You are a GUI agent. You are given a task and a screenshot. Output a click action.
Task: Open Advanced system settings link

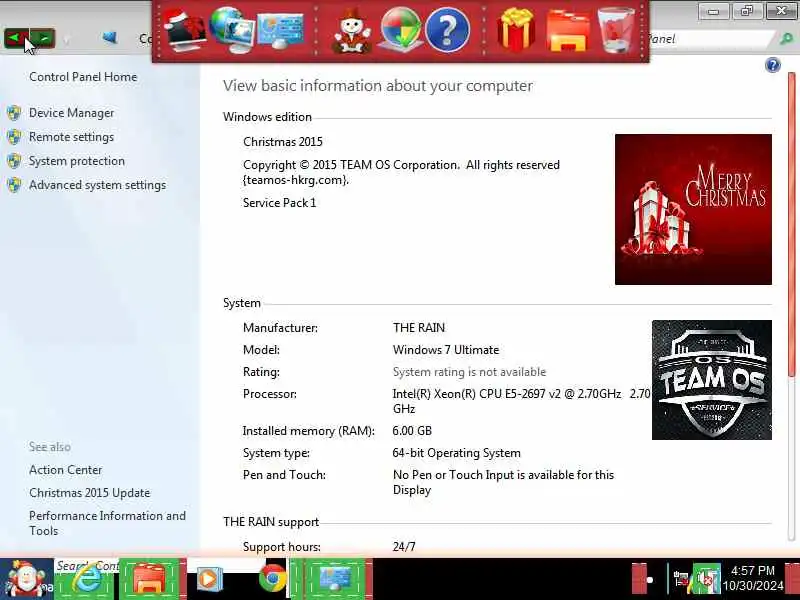(97, 185)
